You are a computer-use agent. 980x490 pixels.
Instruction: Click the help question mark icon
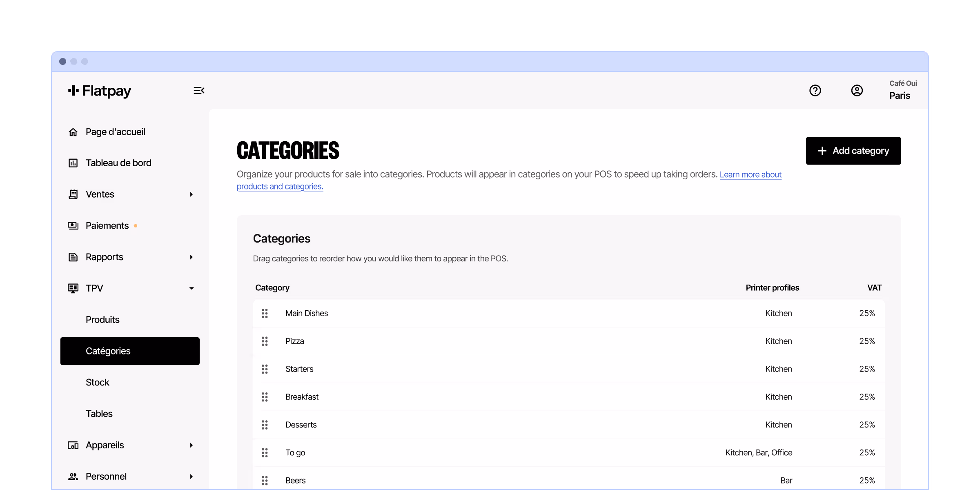pos(815,90)
